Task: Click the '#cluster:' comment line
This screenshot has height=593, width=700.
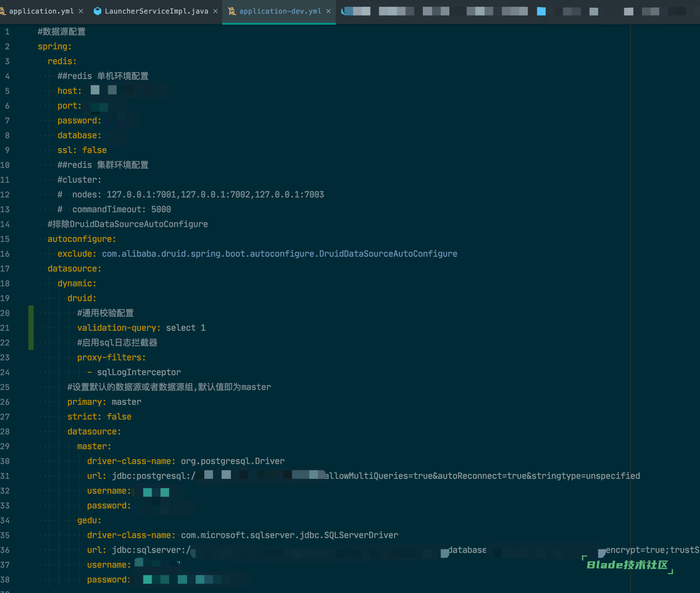Action: [79, 180]
